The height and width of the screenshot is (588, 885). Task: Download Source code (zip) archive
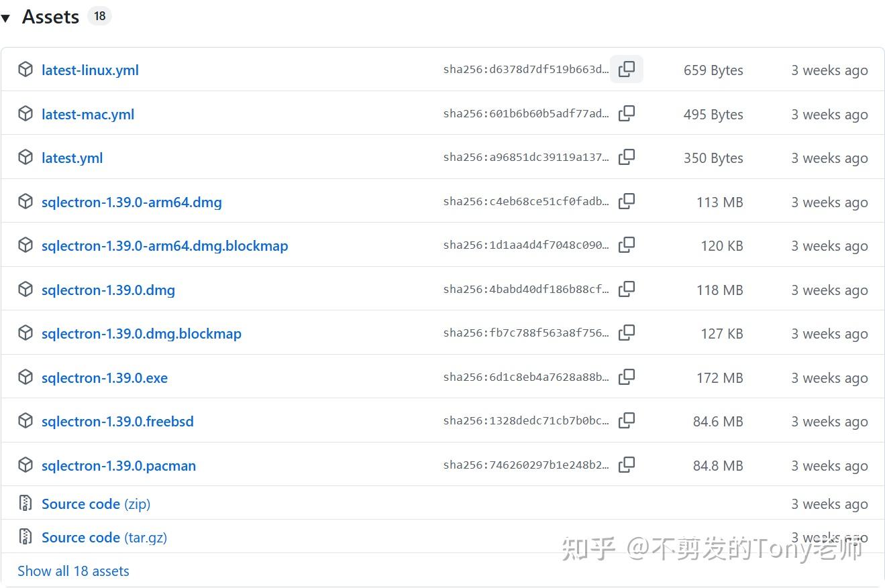click(96, 504)
